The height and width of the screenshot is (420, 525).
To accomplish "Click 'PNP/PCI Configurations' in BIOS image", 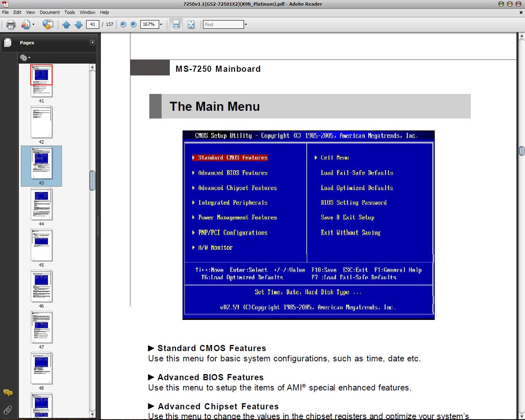I will click(233, 233).
